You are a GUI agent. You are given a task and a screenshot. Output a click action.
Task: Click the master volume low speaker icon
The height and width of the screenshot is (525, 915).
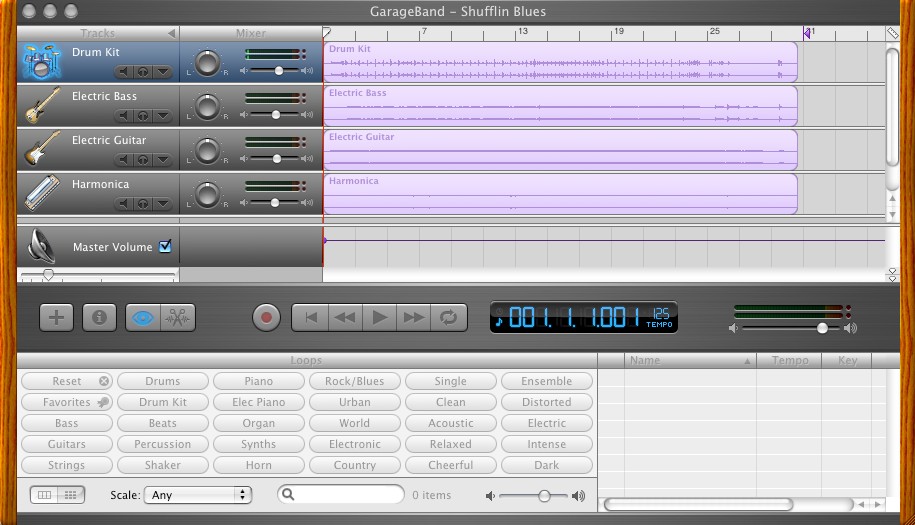734,328
